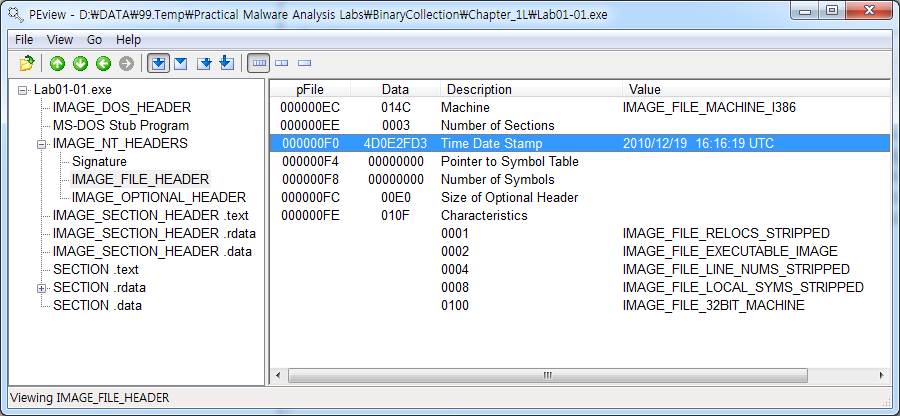Image resolution: width=900 pixels, height=416 pixels.
Task: Click the Open file folder icon
Action: click(x=27, y=64)
